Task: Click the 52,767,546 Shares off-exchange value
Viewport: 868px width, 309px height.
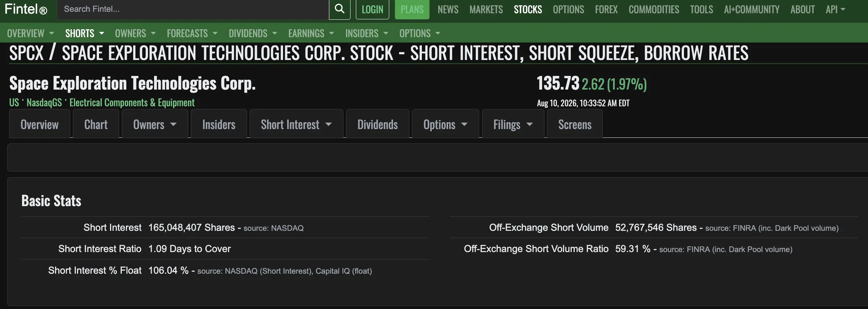Action: [656, 227]
